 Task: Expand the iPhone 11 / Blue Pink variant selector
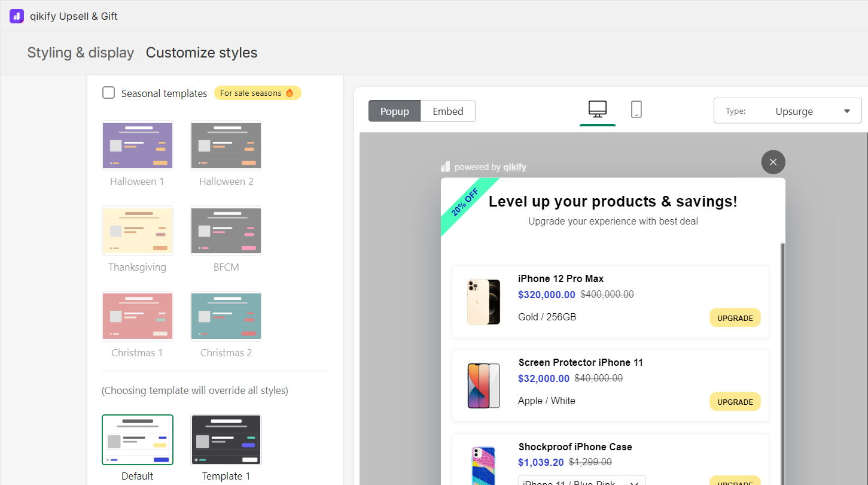tap(581, 480)
